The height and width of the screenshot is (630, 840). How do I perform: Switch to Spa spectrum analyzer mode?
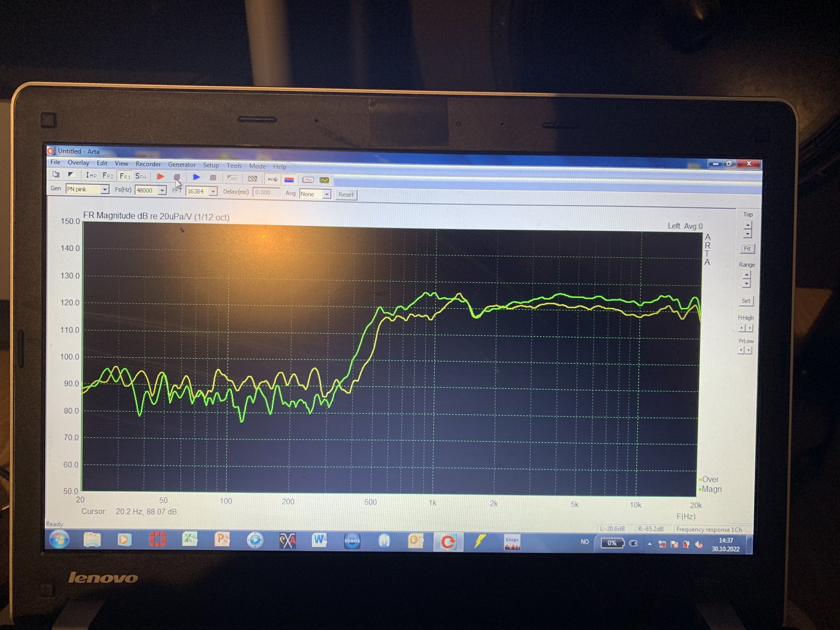[141, 176]
